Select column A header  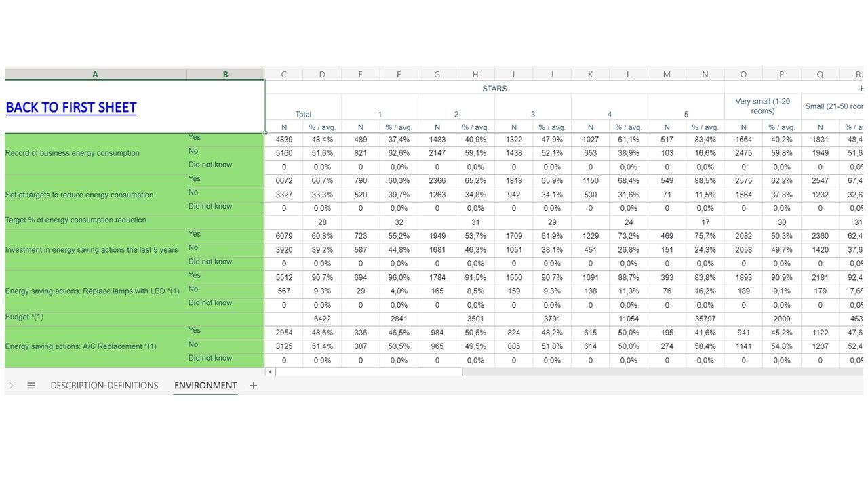point(96,75)
